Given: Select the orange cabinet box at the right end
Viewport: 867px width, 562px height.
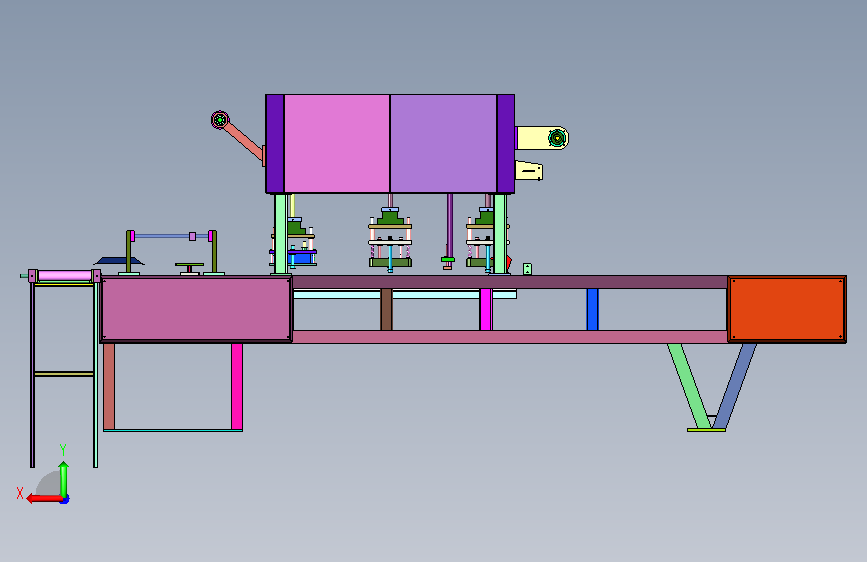Looking at the screenshot, I should (787, 309).
